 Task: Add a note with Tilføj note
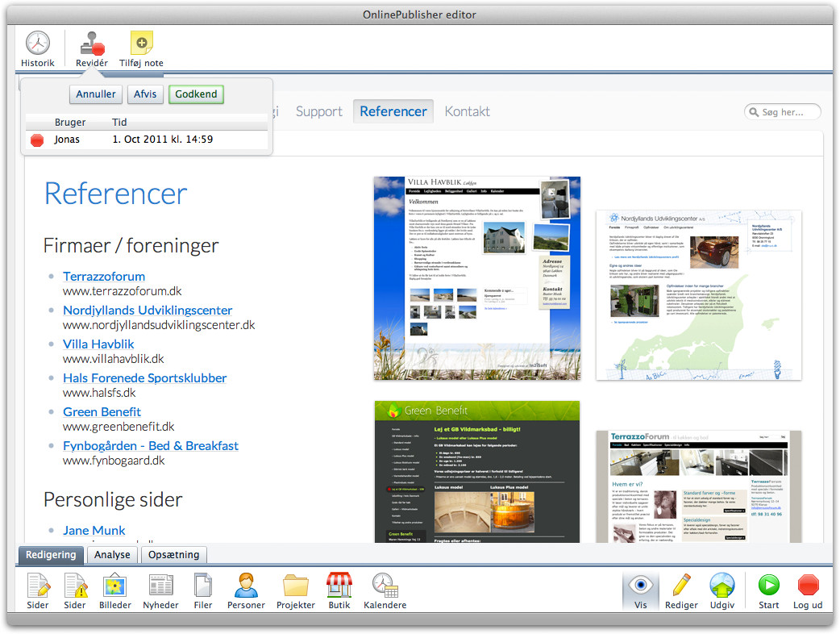tap(141, 44)
